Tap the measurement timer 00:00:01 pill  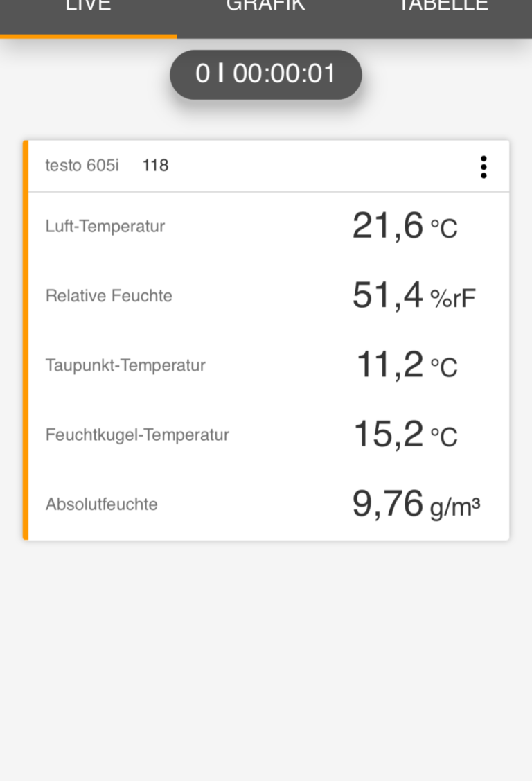(x=266, y=74)
